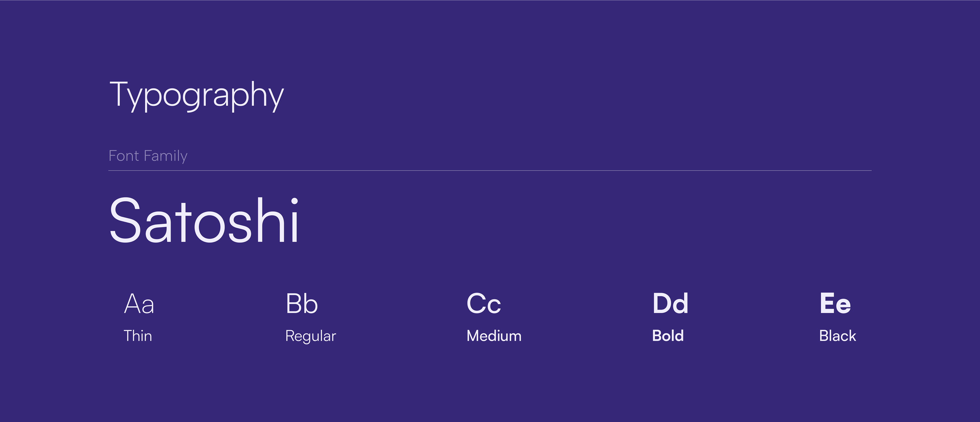
Task: Click the Thin weight label
Action: pyautogui.click(x=138, y=336)
